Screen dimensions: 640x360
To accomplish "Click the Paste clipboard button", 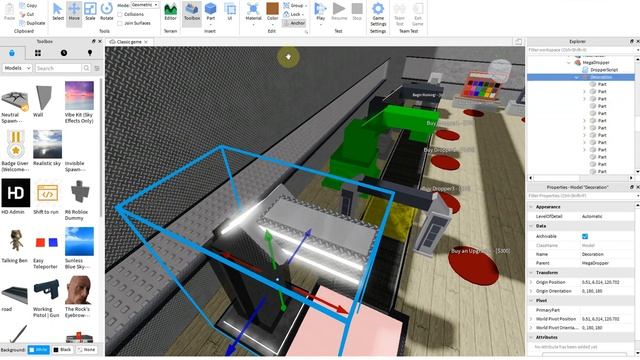I will [9, 12].
